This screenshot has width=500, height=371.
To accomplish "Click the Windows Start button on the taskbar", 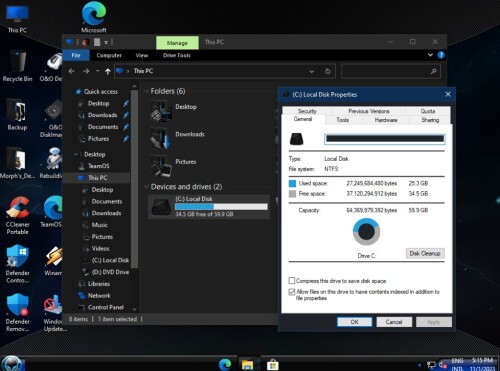I will [13, 363].
